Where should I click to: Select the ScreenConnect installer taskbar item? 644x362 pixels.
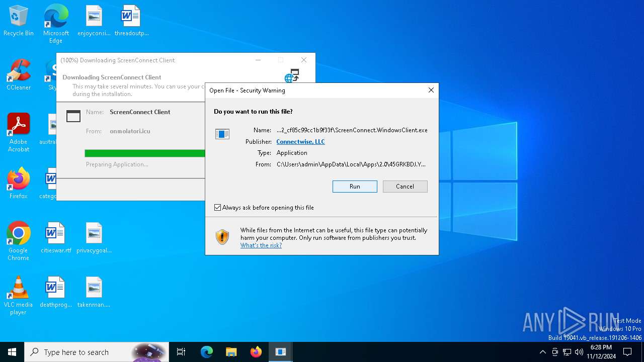pos(281,352)
